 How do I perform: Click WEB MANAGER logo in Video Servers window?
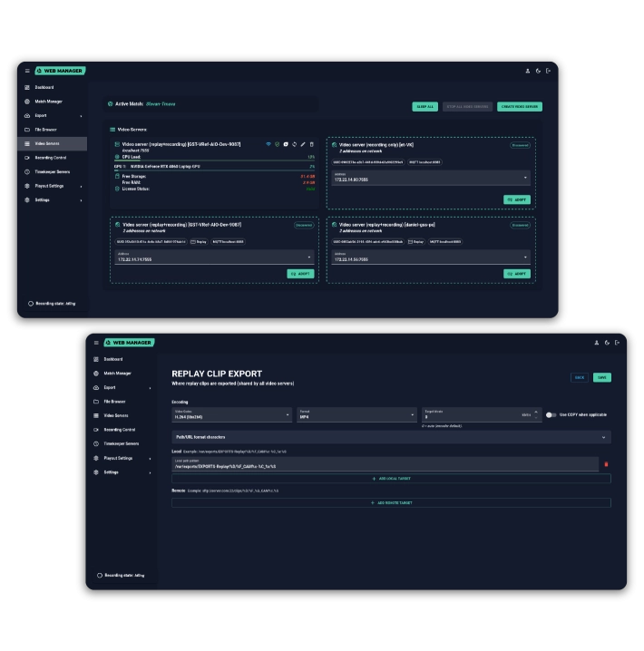(61, 71)
